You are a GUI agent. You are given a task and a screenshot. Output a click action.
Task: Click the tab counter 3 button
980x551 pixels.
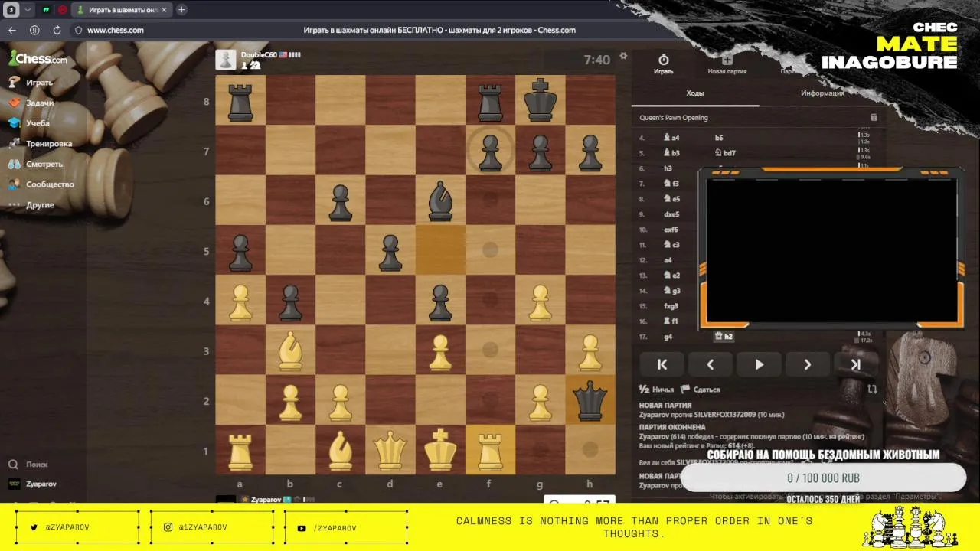pyautogui.click(x=11, y=10)
